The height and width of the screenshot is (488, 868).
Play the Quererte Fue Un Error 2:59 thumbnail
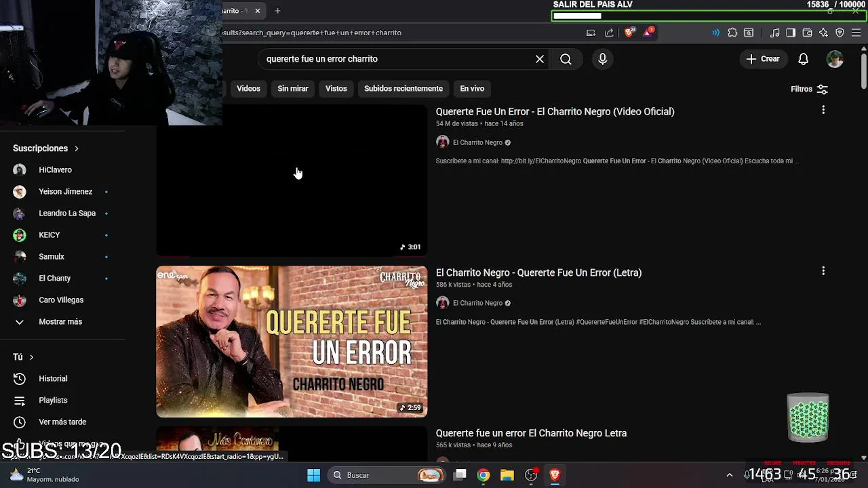[x=292, y=342]
